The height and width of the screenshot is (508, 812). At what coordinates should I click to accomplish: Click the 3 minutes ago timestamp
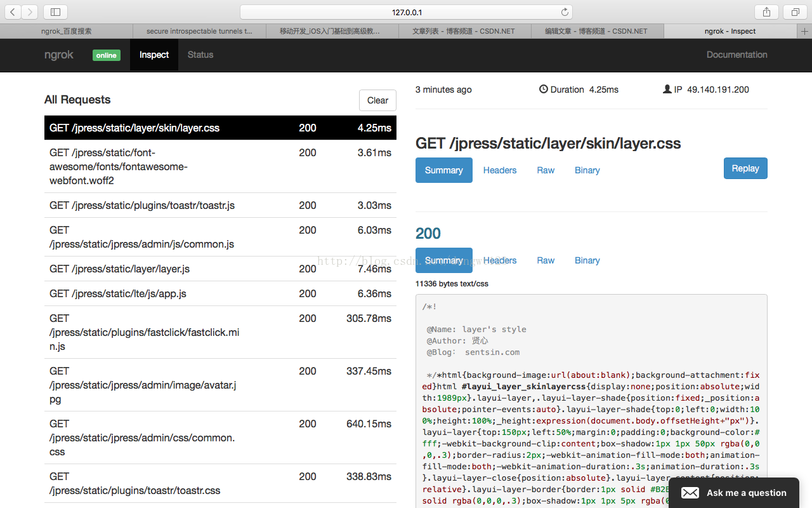tap(443, 90)
